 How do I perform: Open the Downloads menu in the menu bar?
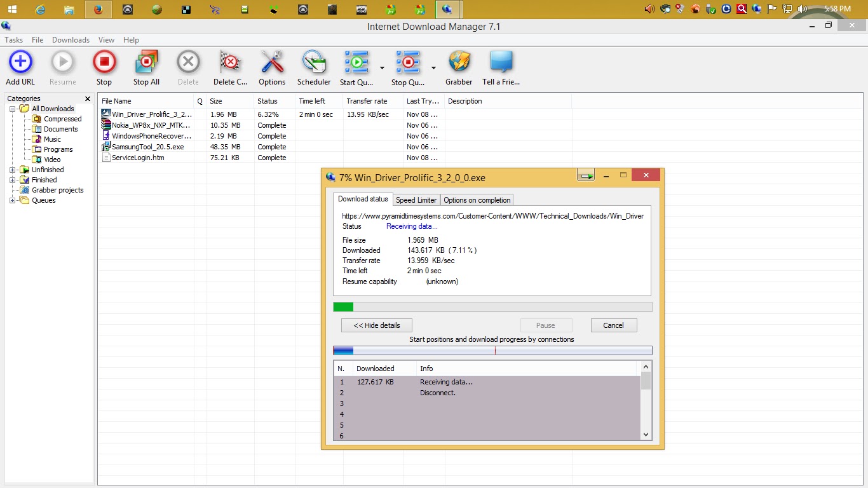click(x=71, y=40)
